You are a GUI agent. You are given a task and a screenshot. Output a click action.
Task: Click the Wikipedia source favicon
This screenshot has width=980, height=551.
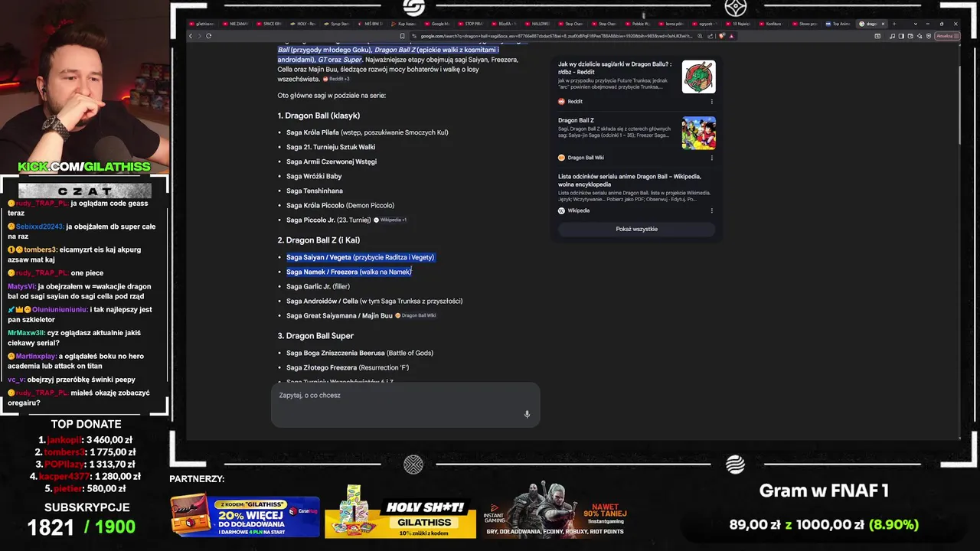point(561,210)
